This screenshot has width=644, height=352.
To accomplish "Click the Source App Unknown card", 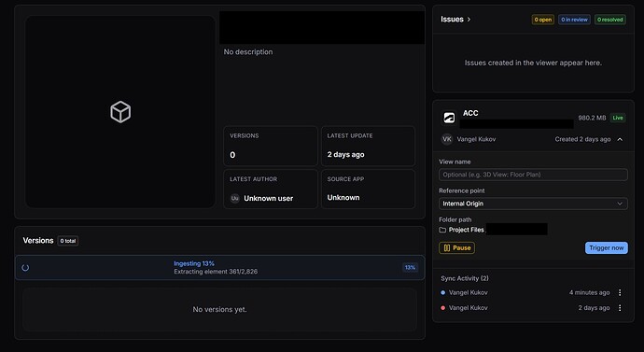I will [368, 190].
